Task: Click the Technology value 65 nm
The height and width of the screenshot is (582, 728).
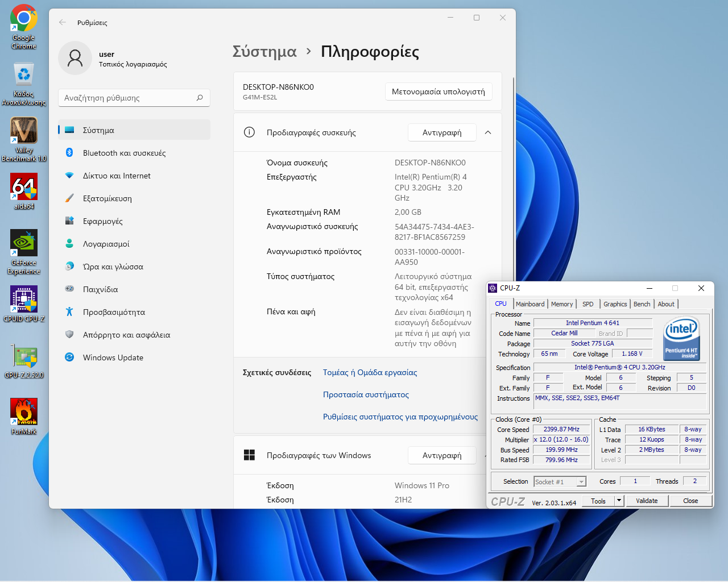Action: coord(549,354)
